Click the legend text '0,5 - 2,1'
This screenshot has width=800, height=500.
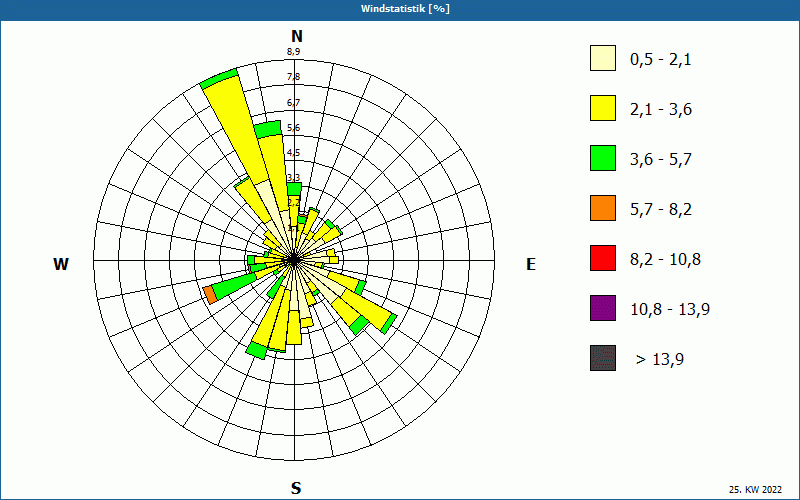click(661, 60)
